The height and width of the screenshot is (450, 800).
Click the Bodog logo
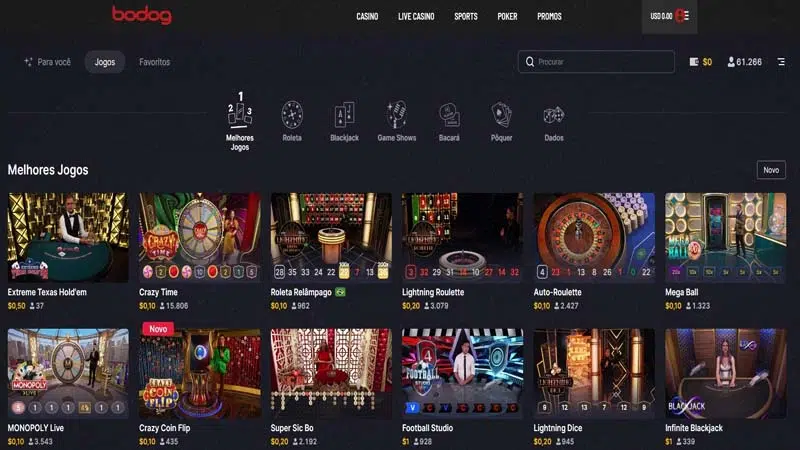(x=142, y=15)
